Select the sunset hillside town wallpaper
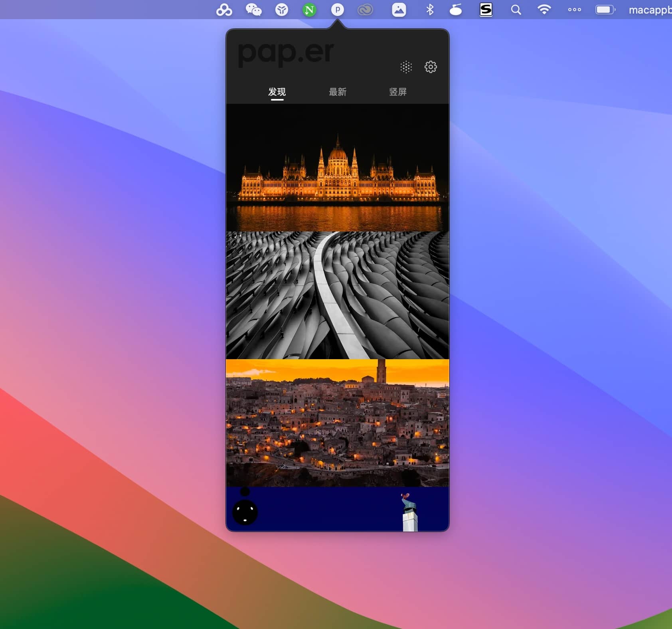Screen dimensions: 672x629 pos(338,423)
